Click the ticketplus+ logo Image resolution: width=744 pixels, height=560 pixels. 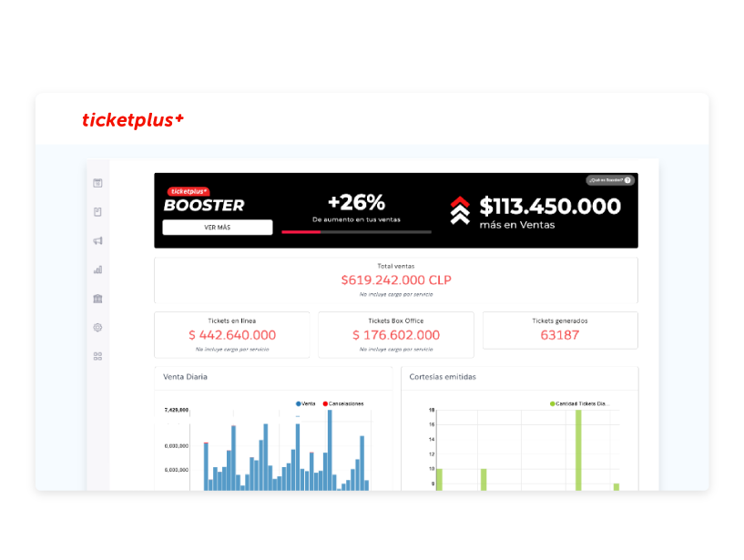[132, 120]
